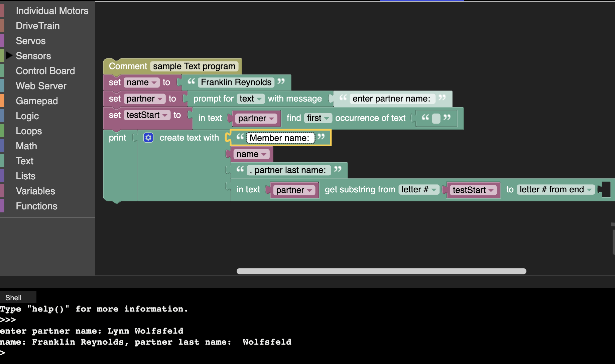Open the prompt for text type dropdown
This screenshot has width=615, height=364.
tap(251, 99)
